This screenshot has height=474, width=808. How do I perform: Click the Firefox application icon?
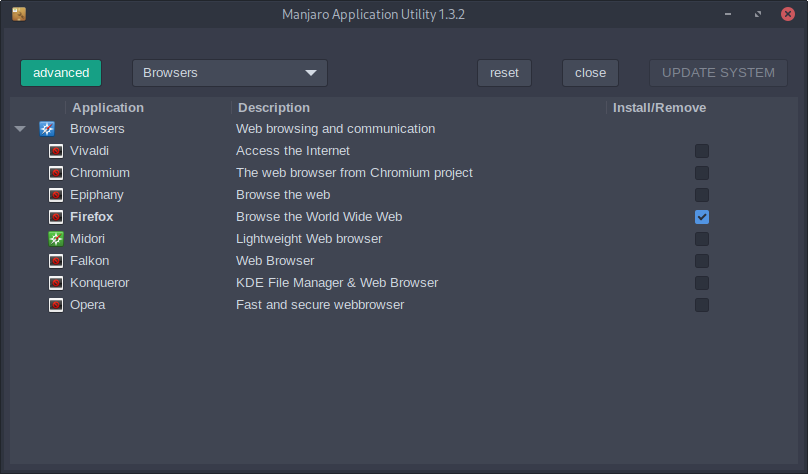click(56, 217)
